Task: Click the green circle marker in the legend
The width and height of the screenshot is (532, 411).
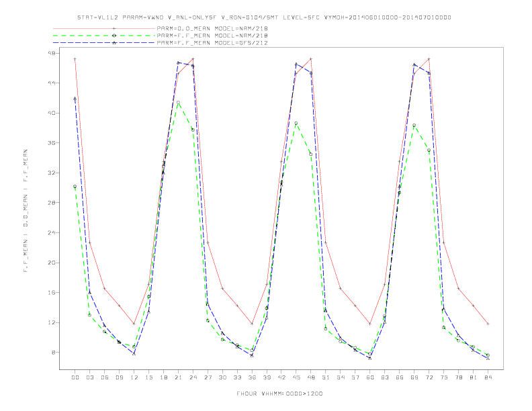Action: tap(114, 36)
